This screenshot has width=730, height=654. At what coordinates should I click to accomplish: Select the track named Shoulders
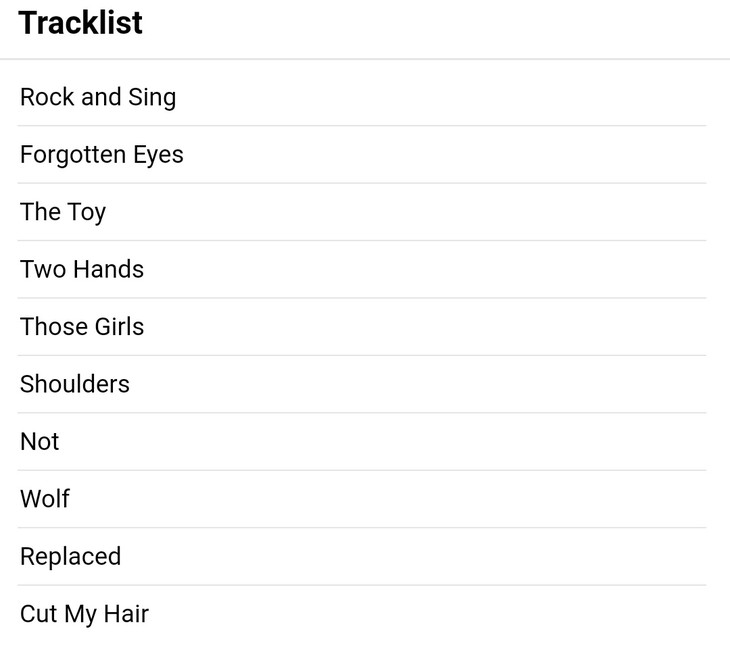coord(75,384)
